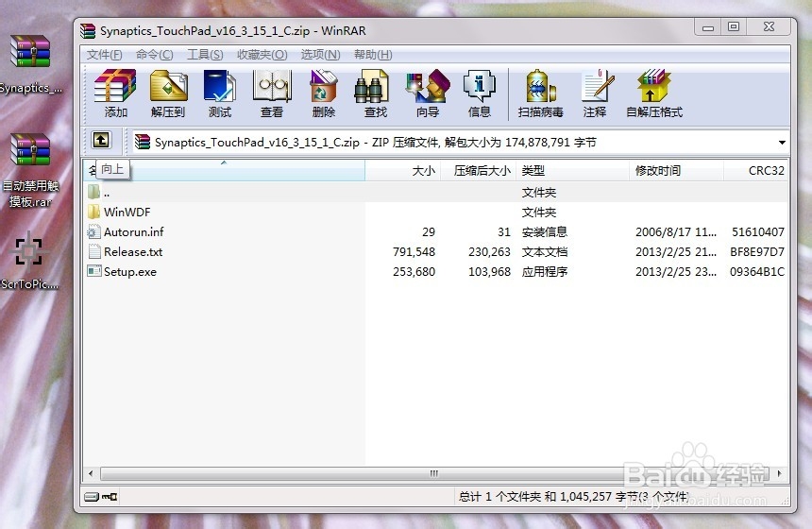This screenshot has height=529, width=812.
Task: Click the 2006/8/17 modified date
Action: [x=676, y=231]
